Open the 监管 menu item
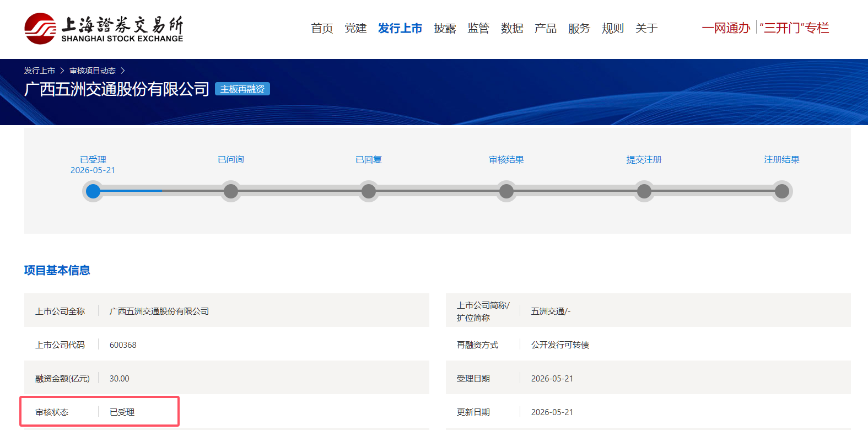 [478, 28]
